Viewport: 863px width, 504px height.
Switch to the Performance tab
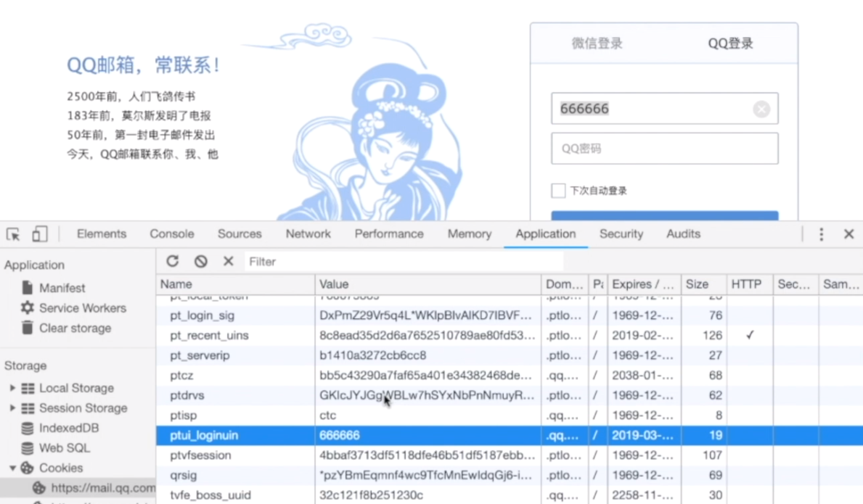coord(389,234)
